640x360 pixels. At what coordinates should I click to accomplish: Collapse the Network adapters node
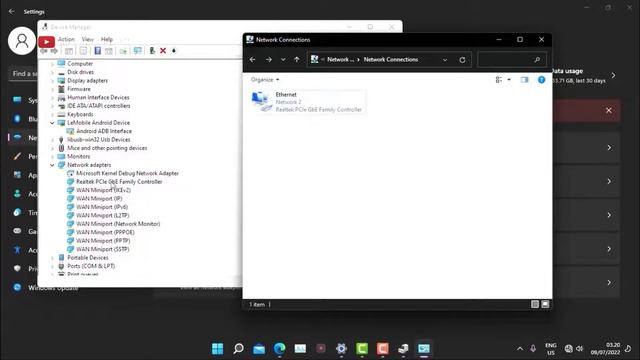[52, 165]
